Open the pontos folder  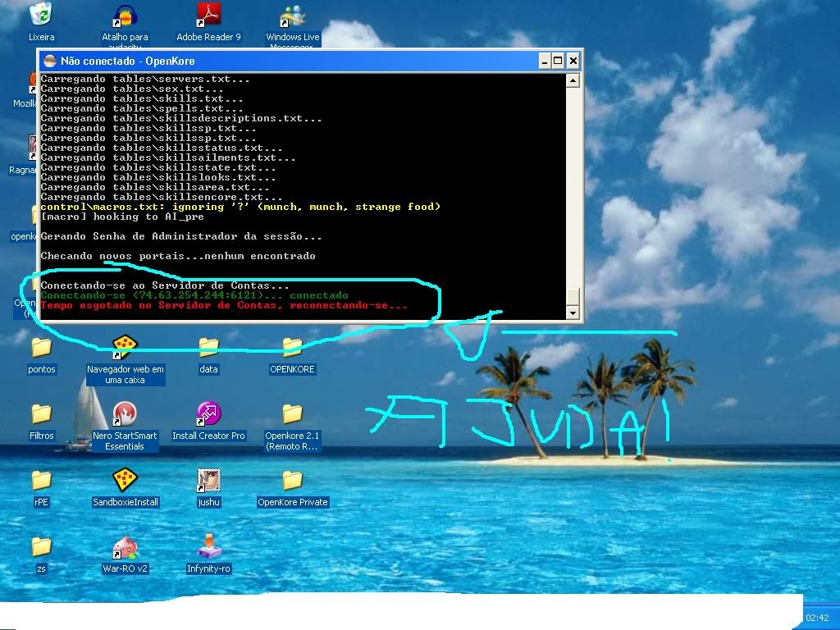[x=41, y=349]
